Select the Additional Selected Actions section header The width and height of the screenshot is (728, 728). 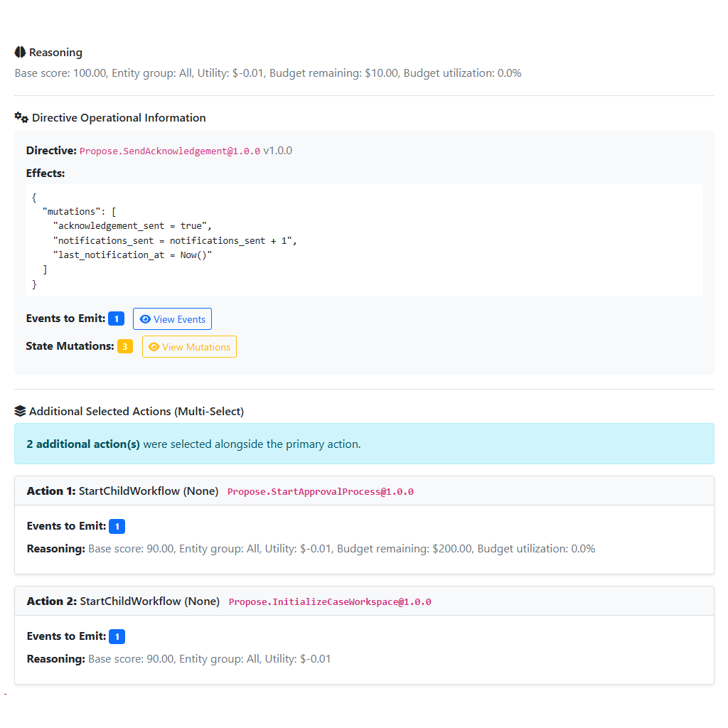[121, 411]
